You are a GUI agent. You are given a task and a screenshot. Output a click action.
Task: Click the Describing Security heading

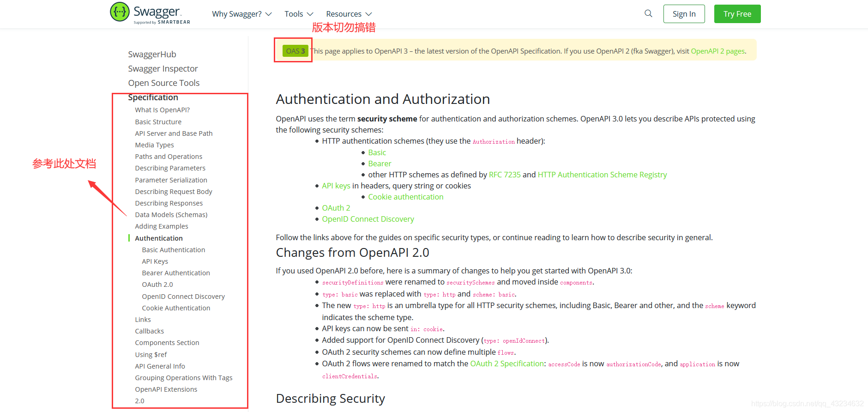331,398
